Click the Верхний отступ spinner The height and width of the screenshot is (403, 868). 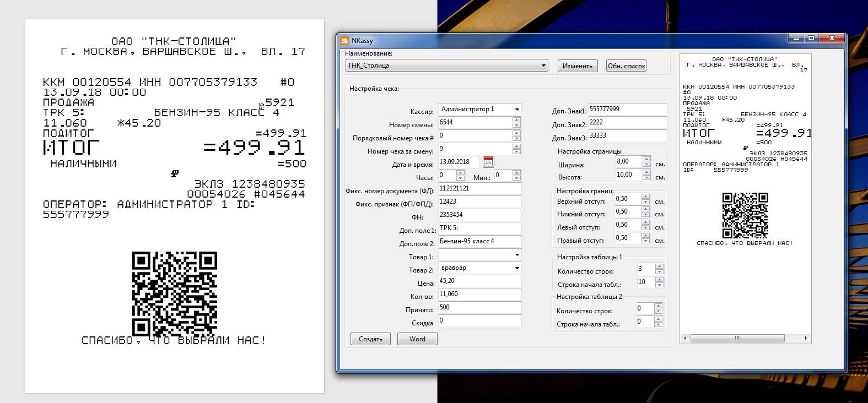tap(645, 199)
